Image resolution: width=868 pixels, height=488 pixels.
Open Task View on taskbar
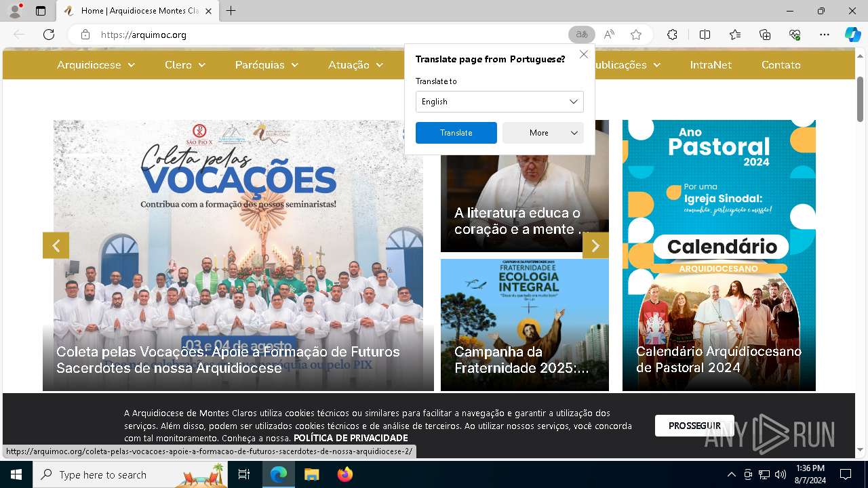pyautogui.click(x=245, y=474)
